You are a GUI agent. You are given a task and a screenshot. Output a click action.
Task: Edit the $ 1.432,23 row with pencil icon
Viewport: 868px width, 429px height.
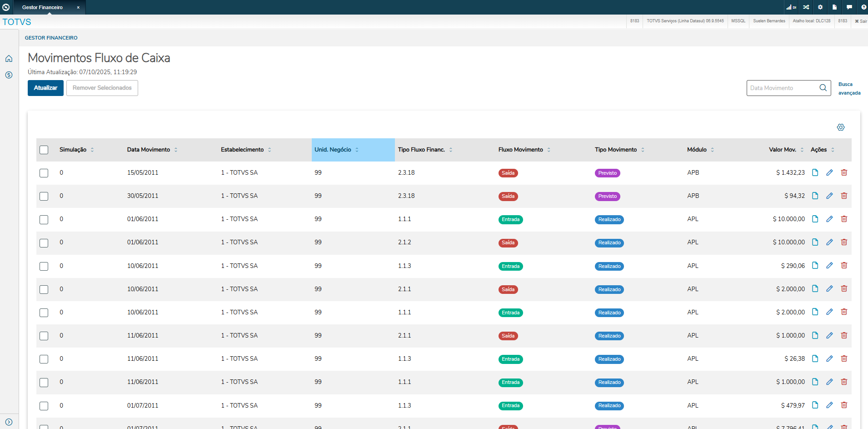tap(829, 172)
